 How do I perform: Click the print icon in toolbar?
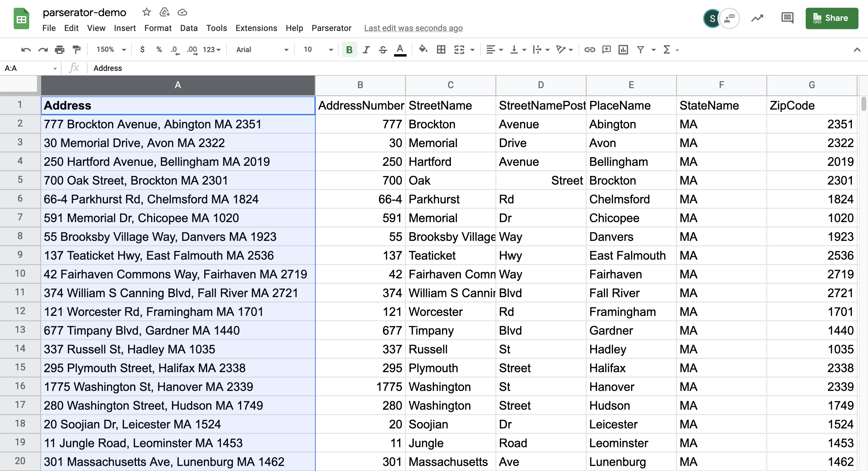(x=59, y=49)
